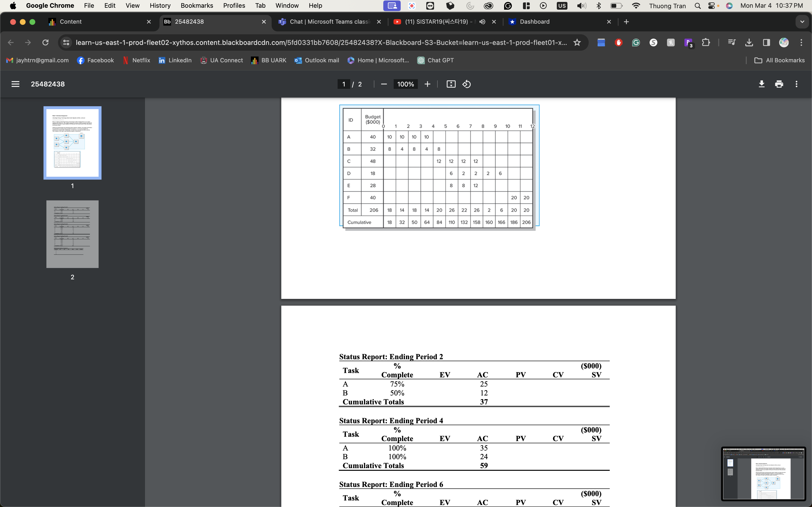
Task: Mute the SISTAR19 YouTube tab audio
Action: point(482,22)
